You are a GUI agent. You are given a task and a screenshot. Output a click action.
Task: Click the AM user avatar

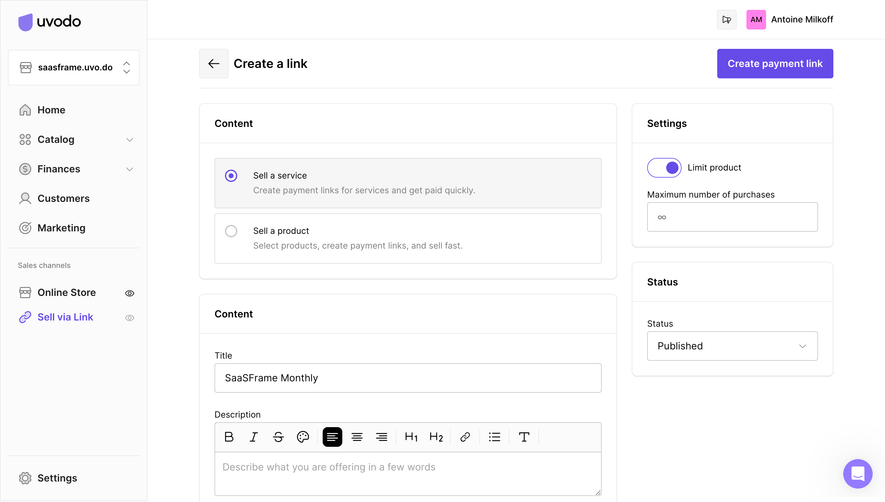(756, 20)
